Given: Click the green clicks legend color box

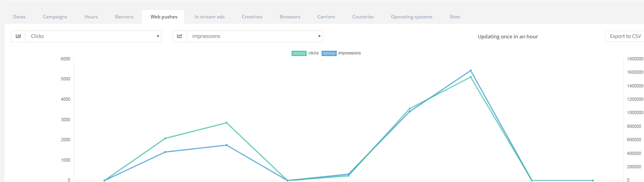Looking at the screenshot, I should (x=299, y=53).
